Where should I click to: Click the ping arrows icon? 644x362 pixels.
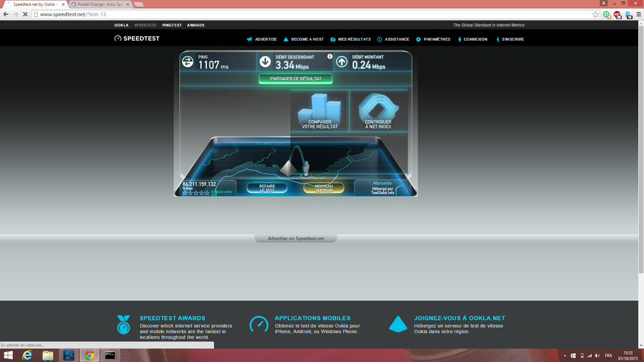click(x=188, y=62)
